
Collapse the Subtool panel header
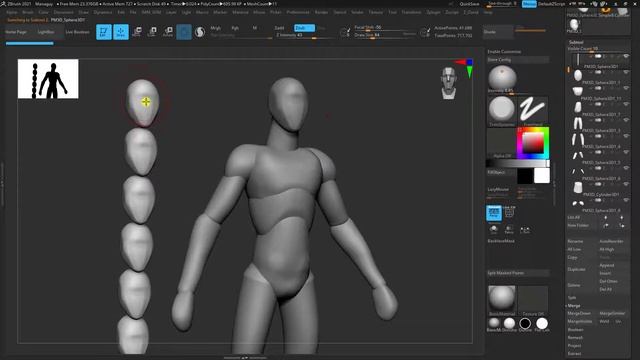[576, 42]
